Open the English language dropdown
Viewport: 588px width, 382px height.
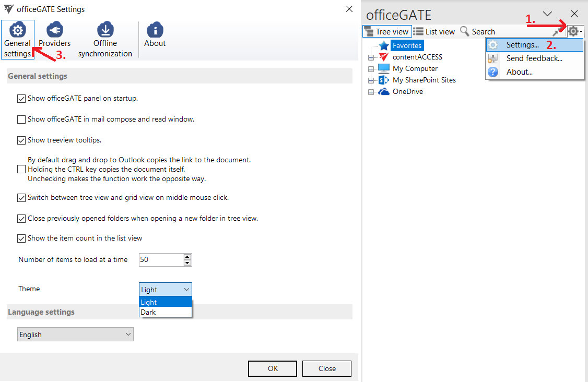tap(75, 335)
